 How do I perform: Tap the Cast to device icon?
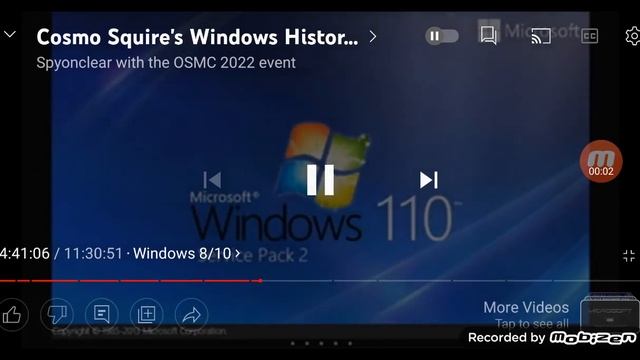pos(541,36)
